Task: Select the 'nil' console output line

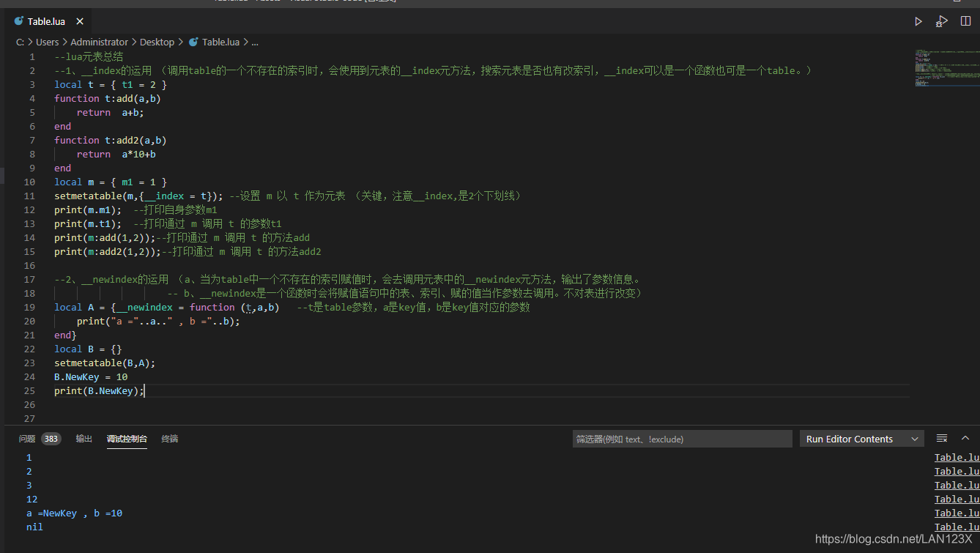Action: (x=34, y=527)
